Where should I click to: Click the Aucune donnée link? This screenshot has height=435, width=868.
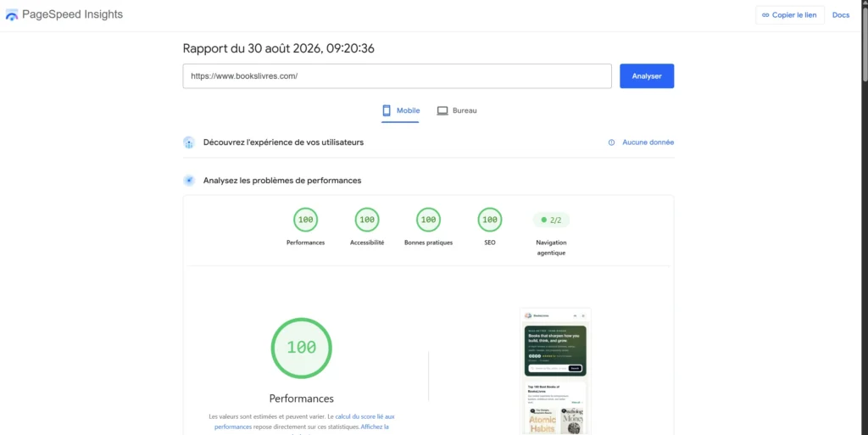[x=648, y=142]
